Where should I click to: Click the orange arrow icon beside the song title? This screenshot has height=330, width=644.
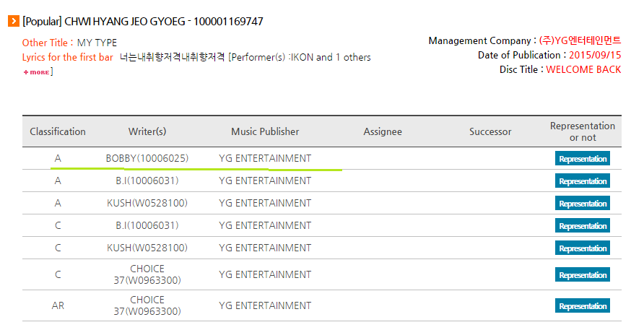14,21
